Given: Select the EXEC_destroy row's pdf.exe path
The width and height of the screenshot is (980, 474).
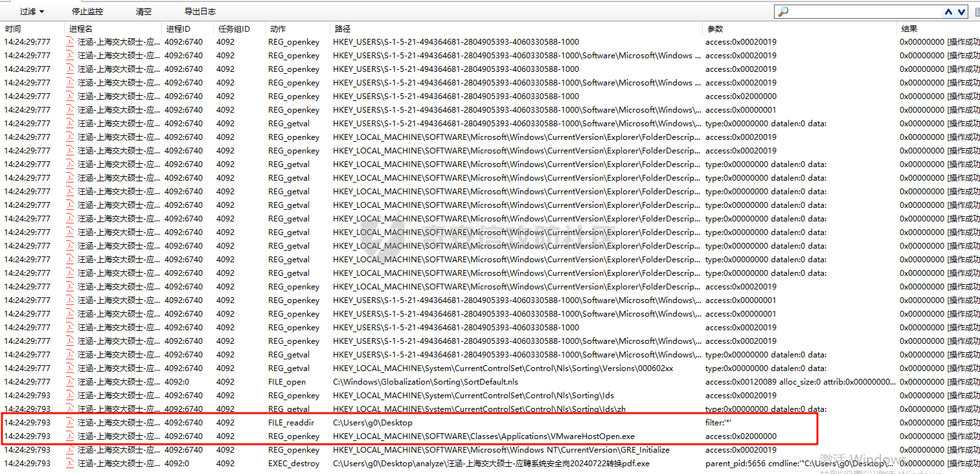Looking at the screenshot, I should pyautogui.click(x=491, y=464).
